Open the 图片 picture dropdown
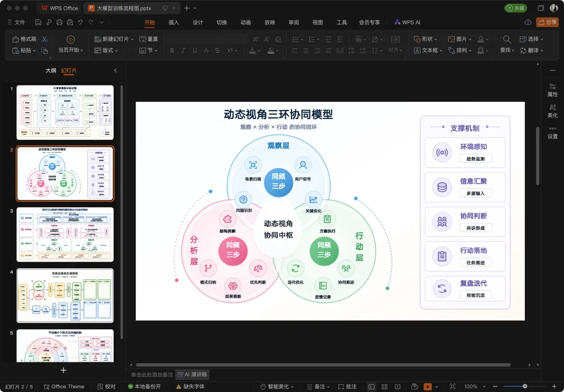This screenshot has width=564, height=392. click(x=460, y=39)
